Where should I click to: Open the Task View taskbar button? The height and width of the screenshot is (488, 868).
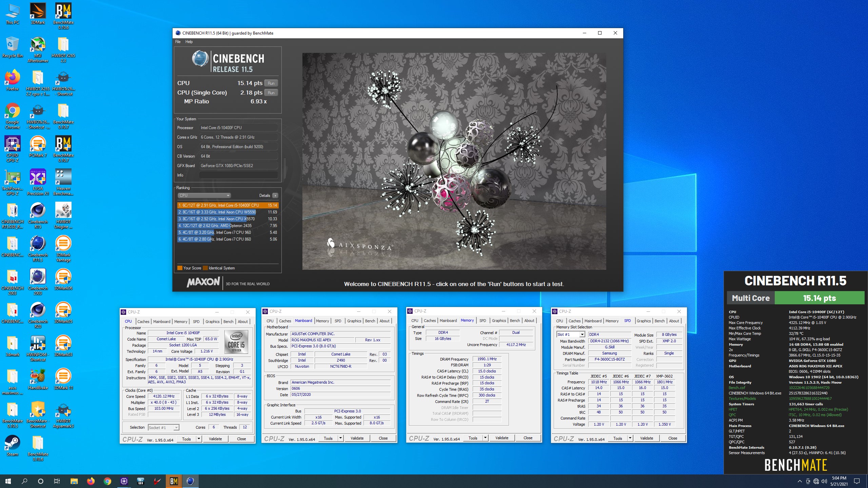point(57,481)
